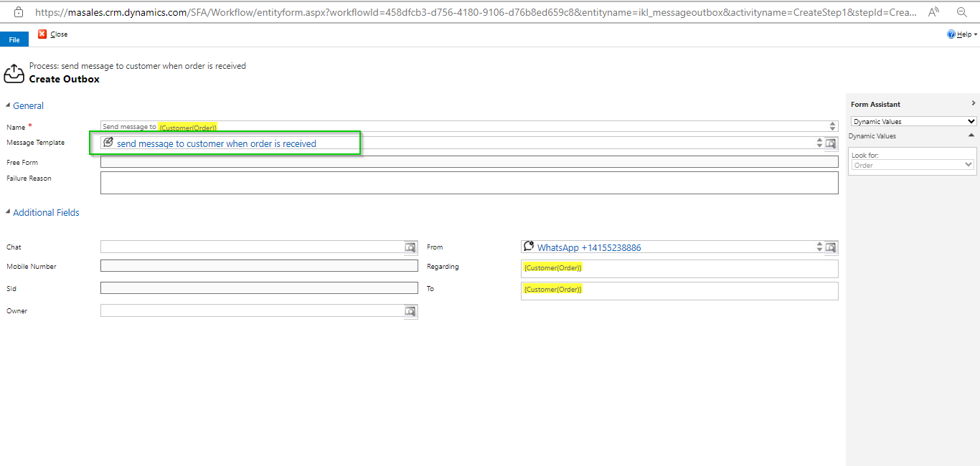Open the Message Template lookup search icon
The image size is (980, 466).
tap(831, 143)
